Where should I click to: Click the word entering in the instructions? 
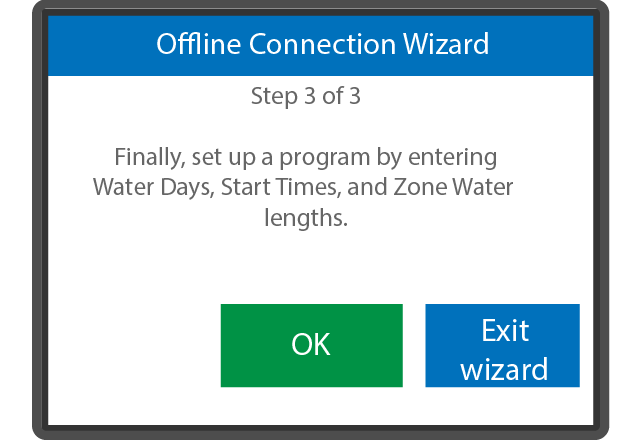click(x=453, y=158)
